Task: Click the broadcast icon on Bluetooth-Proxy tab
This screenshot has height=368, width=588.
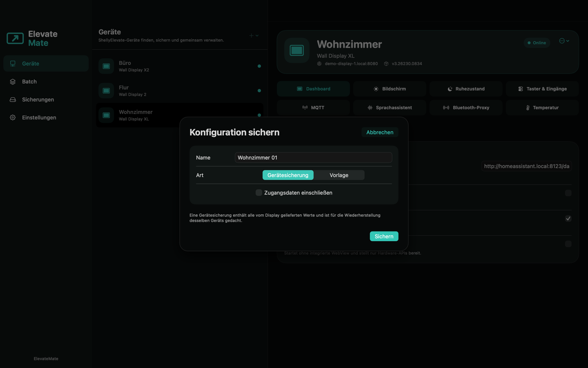Action: click(x=446, y=108)
